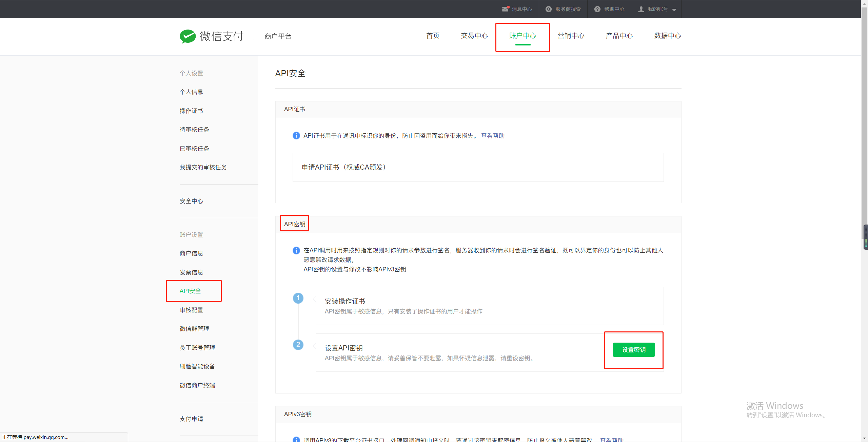Click the WeChat Pay logo
Screen dimensions: 868x442
(212, 36)
